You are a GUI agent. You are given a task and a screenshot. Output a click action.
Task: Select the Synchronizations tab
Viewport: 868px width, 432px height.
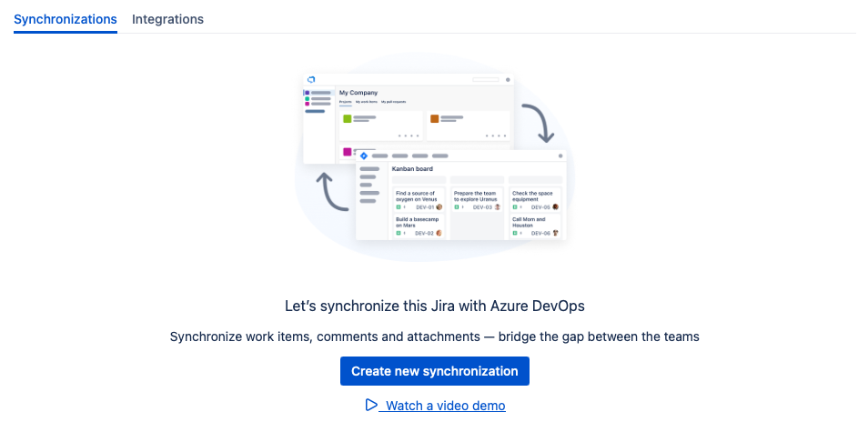tap(66, 19)
